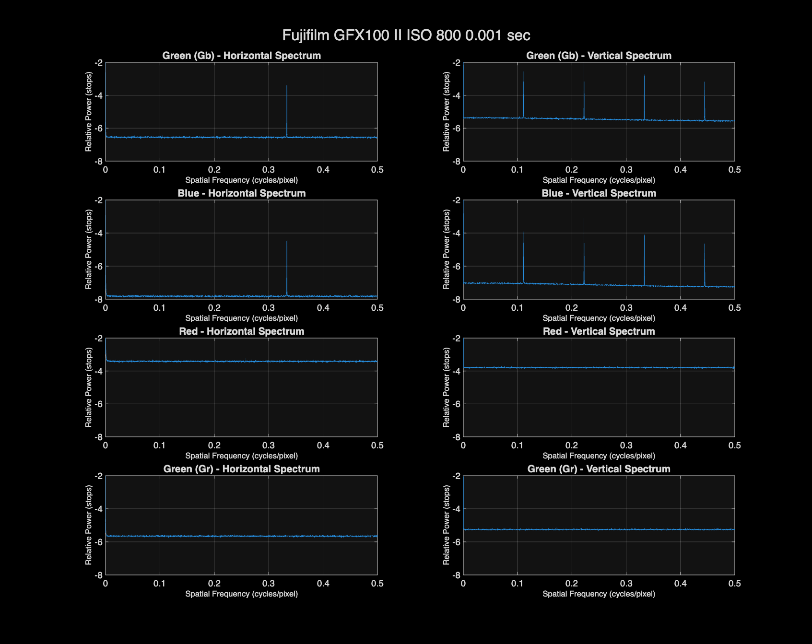Image resolution: width=812 pixels, height=644 pixels.
Task: Click x-axis label under Green (Gr) Vertical plot
Action: point(599,594)
